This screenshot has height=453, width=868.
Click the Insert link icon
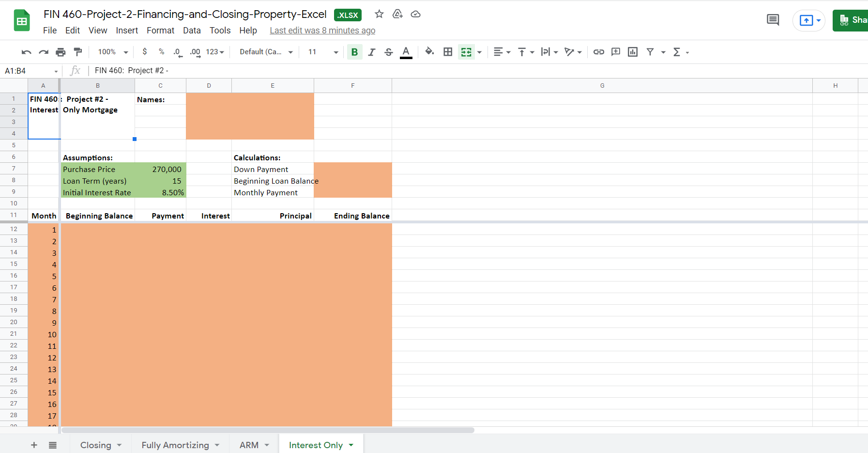click(x=599, y=52)
